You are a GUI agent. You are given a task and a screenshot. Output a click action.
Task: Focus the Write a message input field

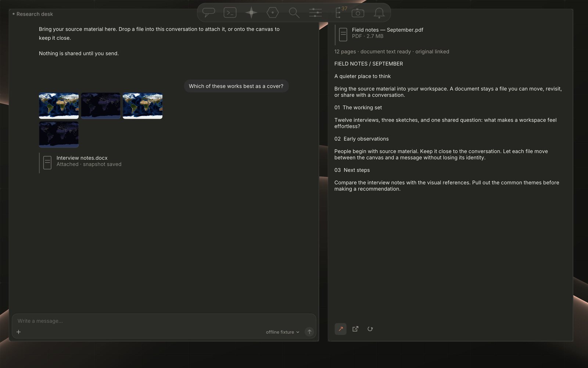[164, 321]
